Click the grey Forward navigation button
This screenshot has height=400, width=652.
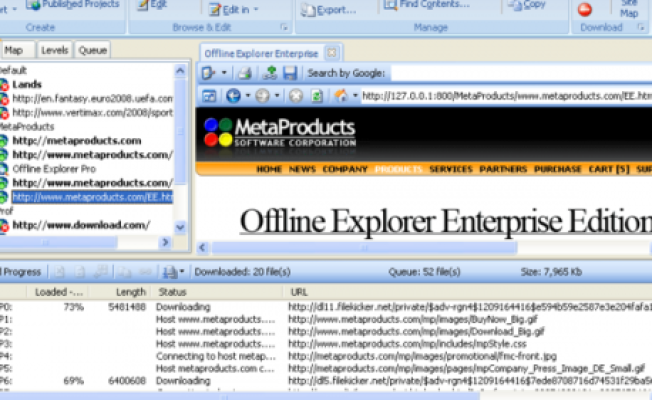[262, 96]
